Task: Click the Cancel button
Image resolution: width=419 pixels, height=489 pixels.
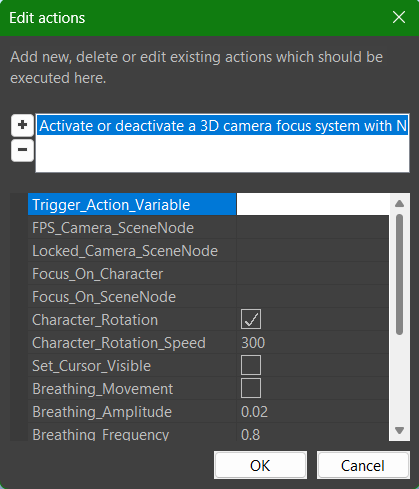Action: coord(363,465)
